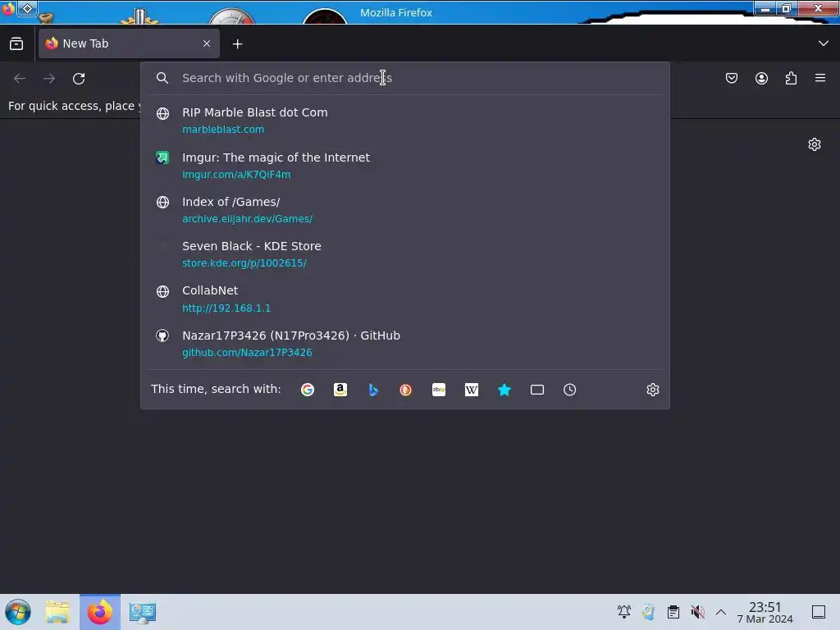Click show desktop button
The width and height of the screenshot is (840, 630).
pos(819,612)
